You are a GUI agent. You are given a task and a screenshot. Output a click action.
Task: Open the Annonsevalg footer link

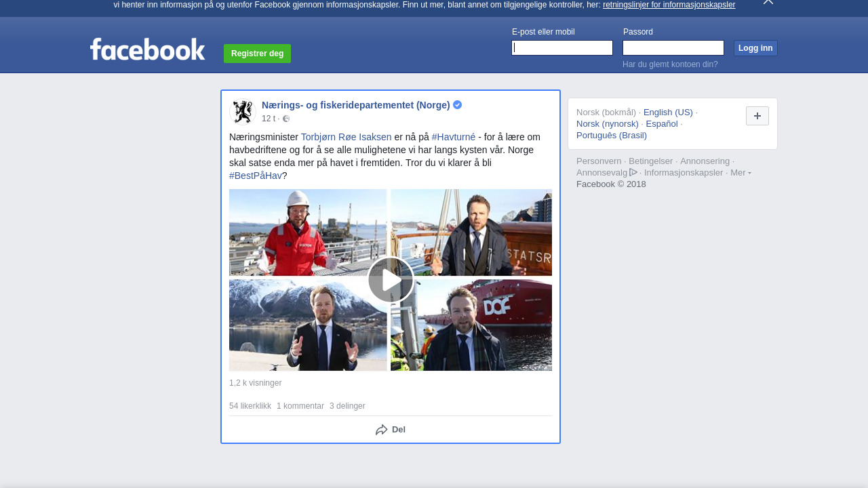(x=606, y=172)
